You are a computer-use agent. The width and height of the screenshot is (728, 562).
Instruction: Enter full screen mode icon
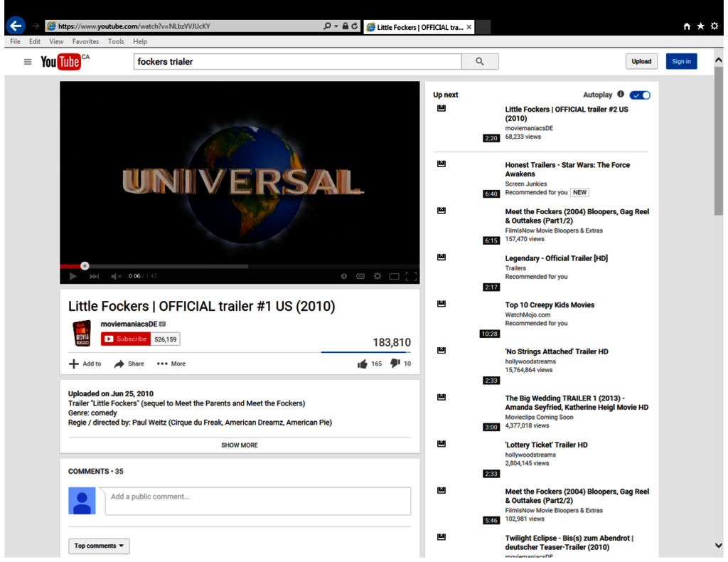411,276
